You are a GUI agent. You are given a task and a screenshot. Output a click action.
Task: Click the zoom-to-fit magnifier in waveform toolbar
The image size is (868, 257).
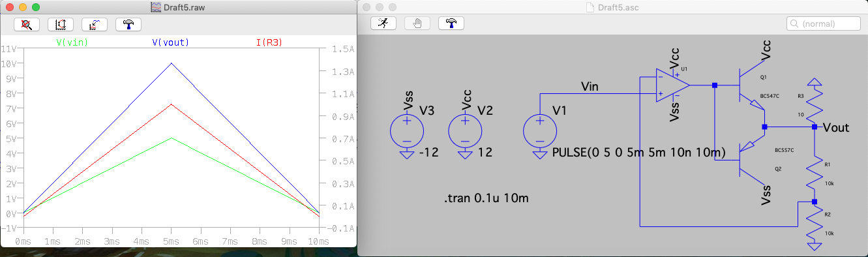click(x=27, y=24)
